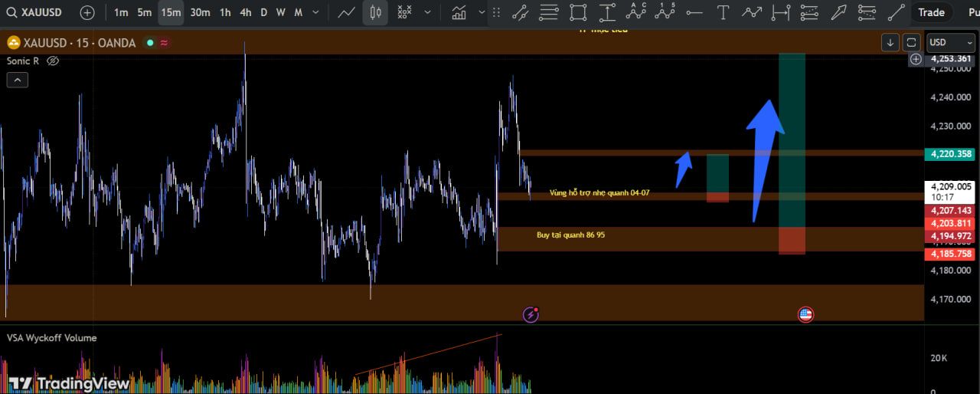Toggle line chart style
This screenshot has width=980, height=394.
347,12
